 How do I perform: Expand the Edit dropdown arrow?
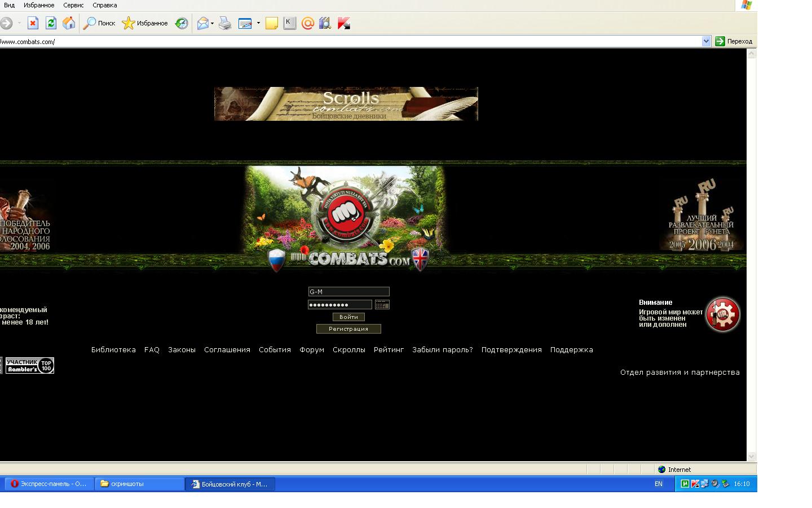point(258,23)
